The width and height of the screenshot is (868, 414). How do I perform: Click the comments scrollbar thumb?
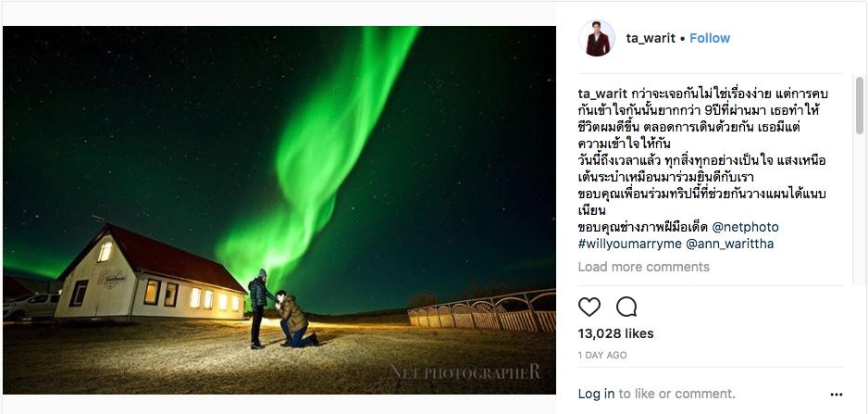pyautogui.click(x=859, y=106)
